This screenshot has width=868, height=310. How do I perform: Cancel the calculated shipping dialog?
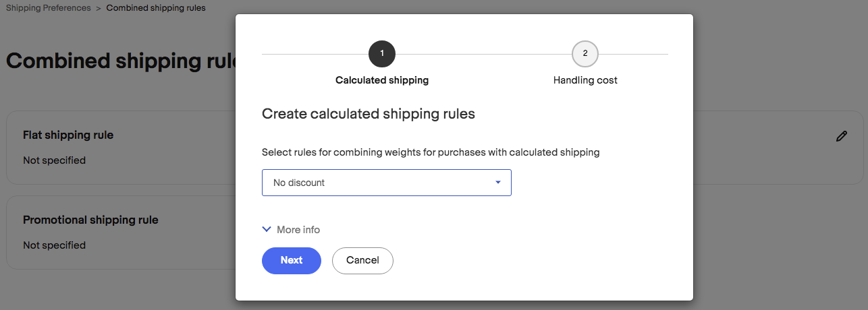(x=362, y=260)
